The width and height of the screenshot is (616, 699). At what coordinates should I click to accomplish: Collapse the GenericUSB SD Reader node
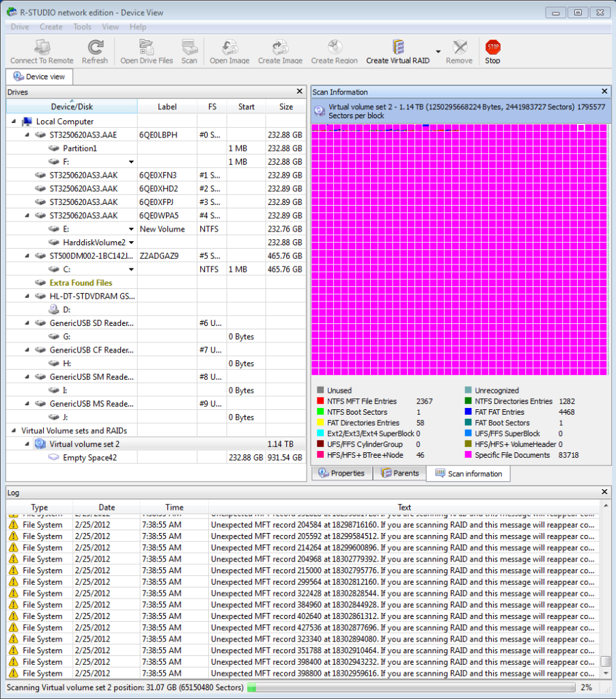point(27,323)
